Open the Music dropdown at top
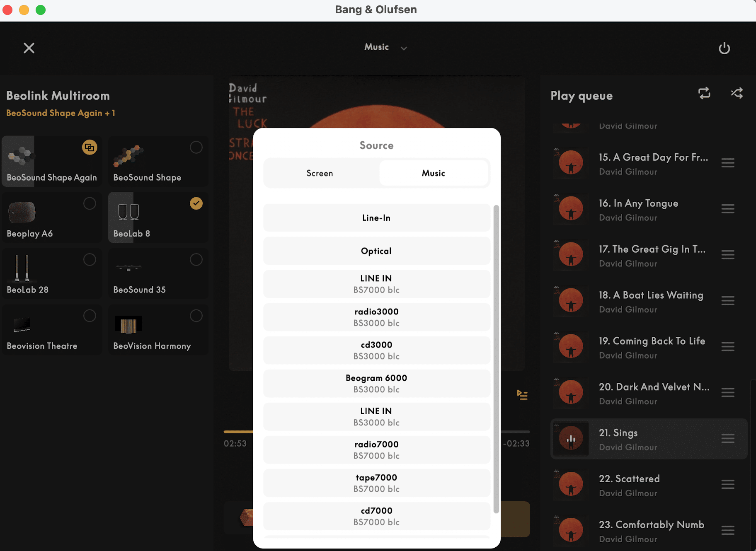 (385, 47)
